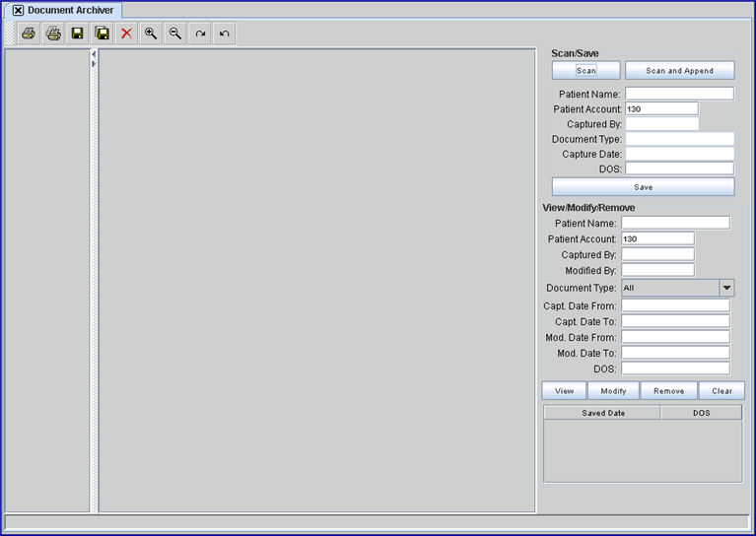Focus Patient Account field in View/Modify/Remove
This screenshot has height=536, width=756.
657,238
